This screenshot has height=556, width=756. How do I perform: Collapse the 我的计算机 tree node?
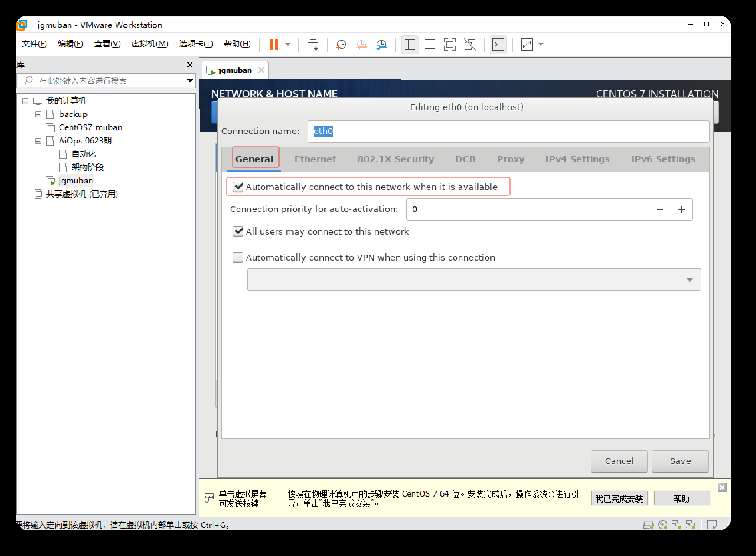[x=25, y=101]
